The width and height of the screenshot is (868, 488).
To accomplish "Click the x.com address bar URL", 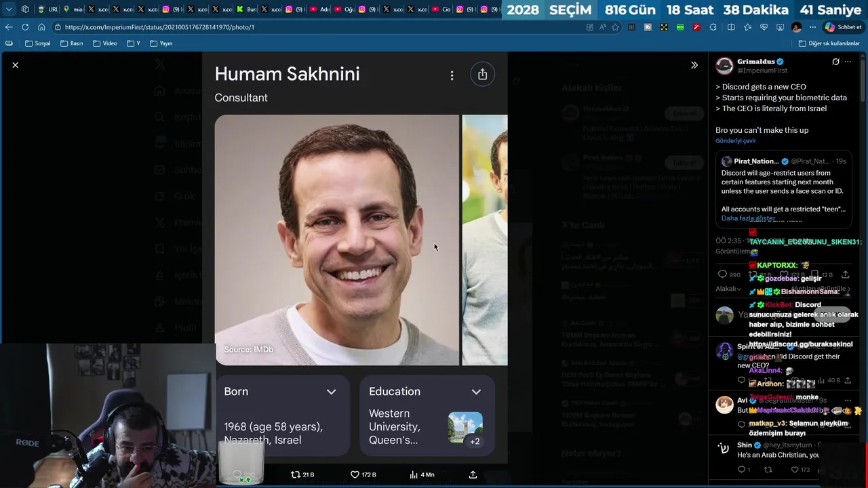I will point(159,27).
